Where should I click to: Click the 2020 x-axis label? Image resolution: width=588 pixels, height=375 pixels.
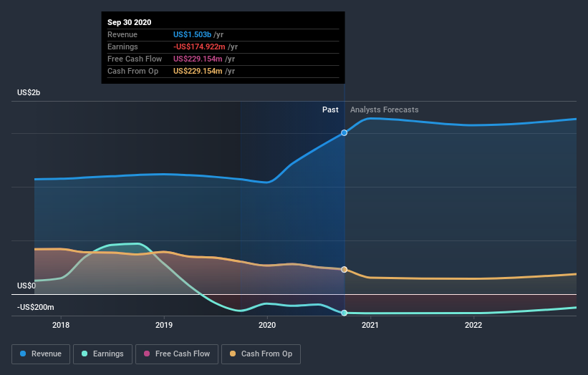267,325
